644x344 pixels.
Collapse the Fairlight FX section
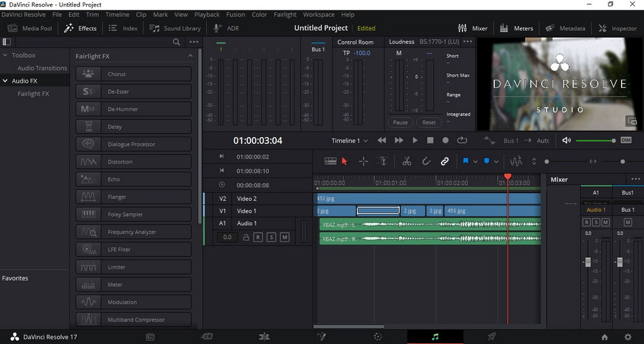(190, 56)
